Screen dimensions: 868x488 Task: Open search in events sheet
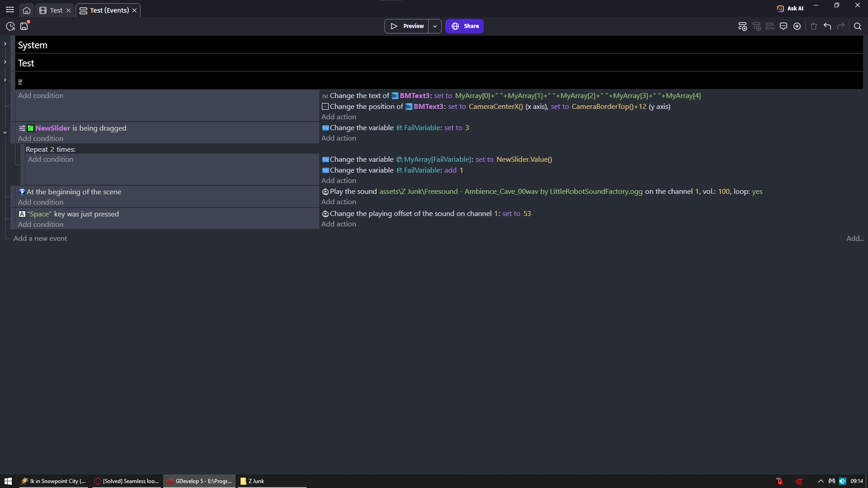(858, 26)
